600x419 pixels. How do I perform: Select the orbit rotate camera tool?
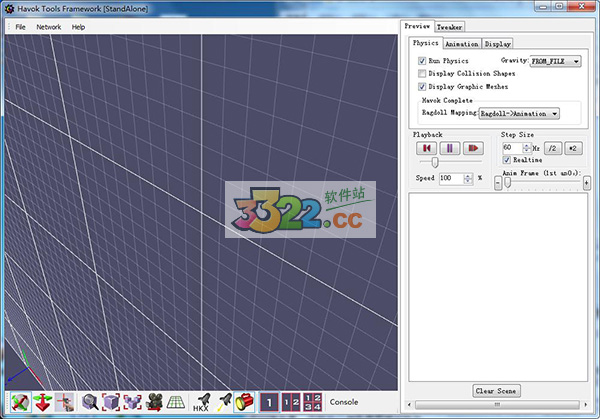pos(21,402)
